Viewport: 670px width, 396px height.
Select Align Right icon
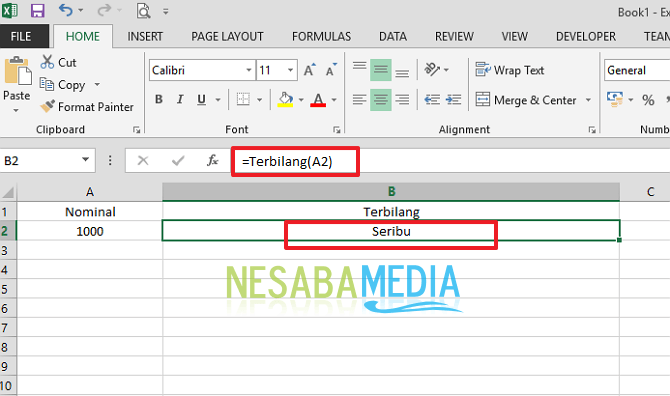(x=402, y=100)
